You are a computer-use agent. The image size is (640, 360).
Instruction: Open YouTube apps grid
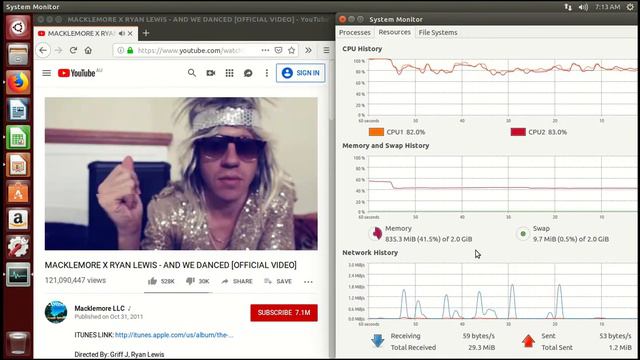pyautogui.click(x=229, y=73)
